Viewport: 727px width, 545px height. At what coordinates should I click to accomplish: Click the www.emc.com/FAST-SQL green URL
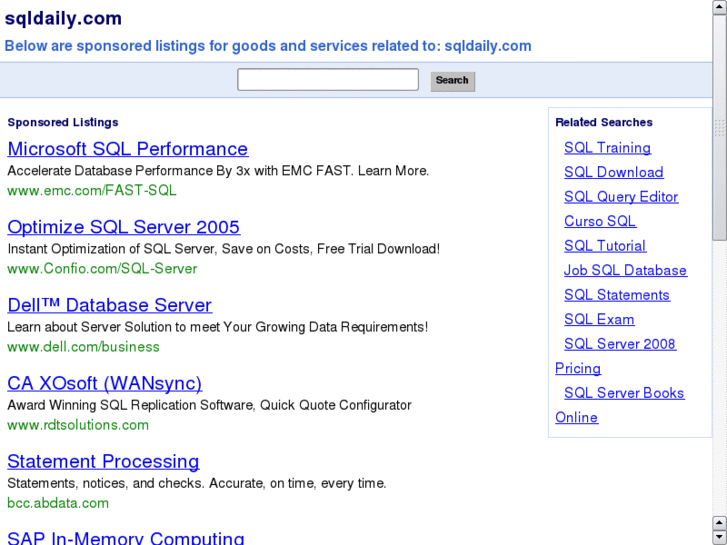pyautogui.click(x=91, y=190)
